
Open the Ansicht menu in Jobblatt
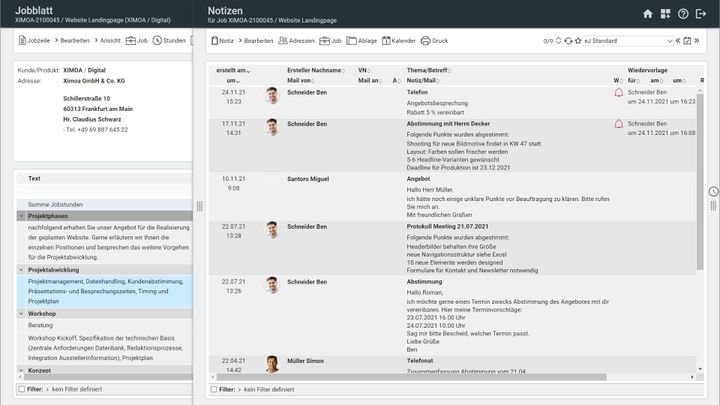pos(107,40)
